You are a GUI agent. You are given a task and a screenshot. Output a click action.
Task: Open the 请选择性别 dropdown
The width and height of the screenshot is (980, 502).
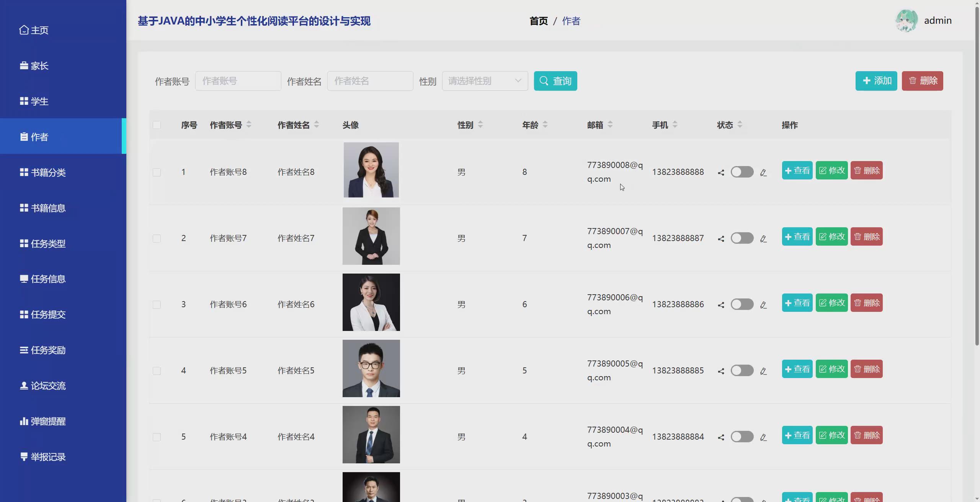coord(485,81)
